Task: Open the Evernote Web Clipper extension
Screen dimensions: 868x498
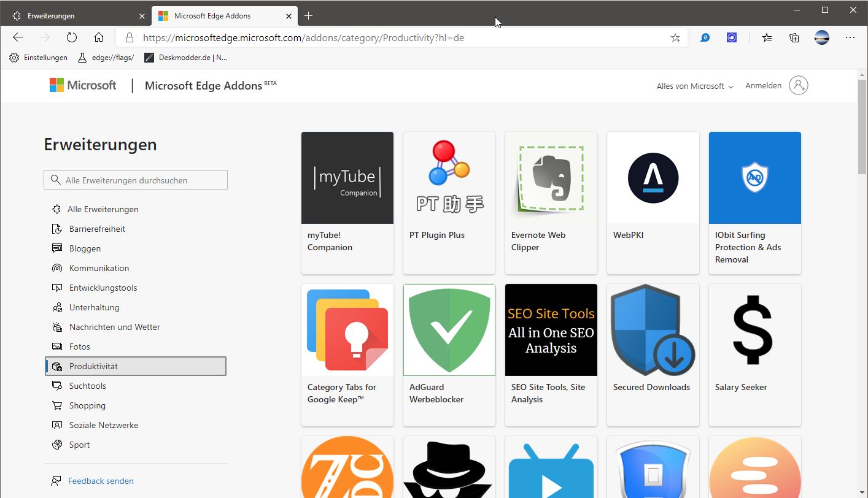Action: (x=551, y=203)
